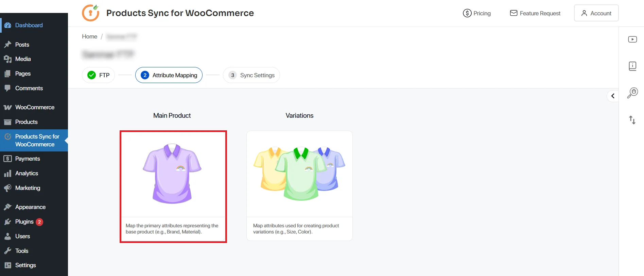Click the Appearance brush icon
The height and width of the screenshot is (276, 644).
coord(7,207)
